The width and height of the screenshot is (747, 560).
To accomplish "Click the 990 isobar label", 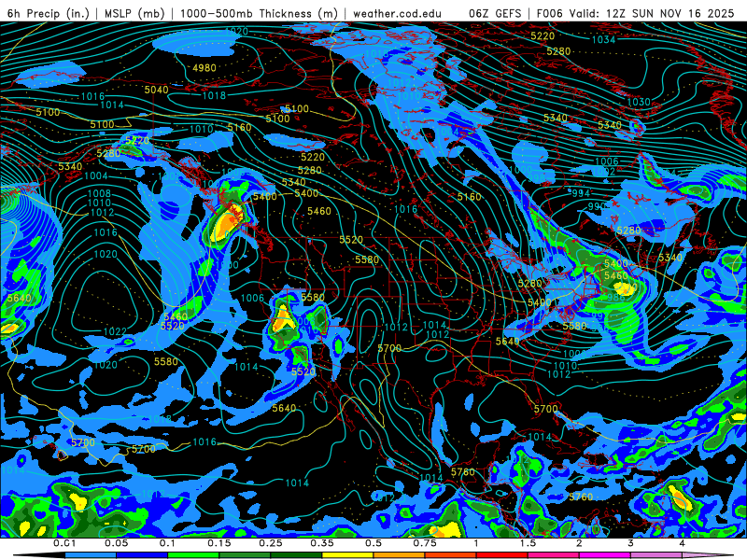I will click(x=597, y=206).
